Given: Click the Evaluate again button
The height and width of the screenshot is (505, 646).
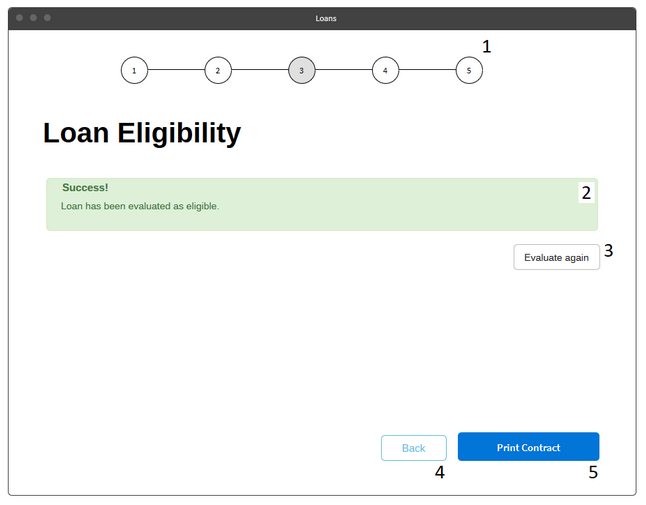Looking at the screenshot, I should click(557, 257).
